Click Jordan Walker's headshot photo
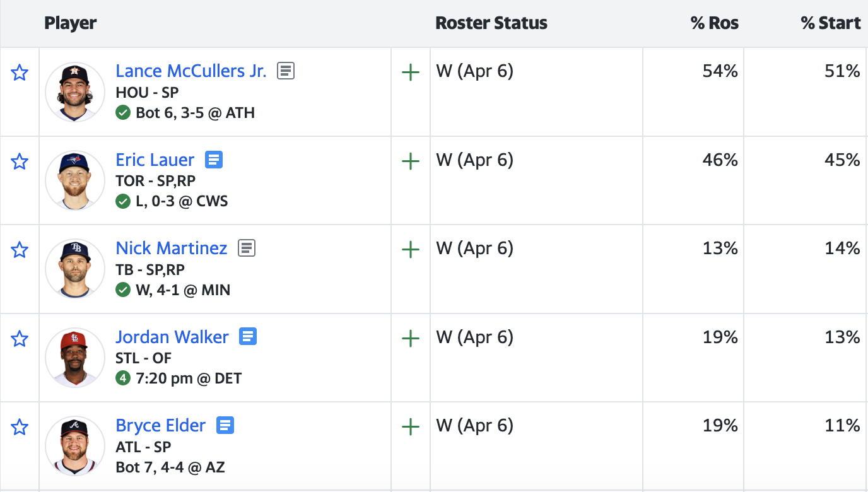868x492 pixels. (x=75, y=358)
